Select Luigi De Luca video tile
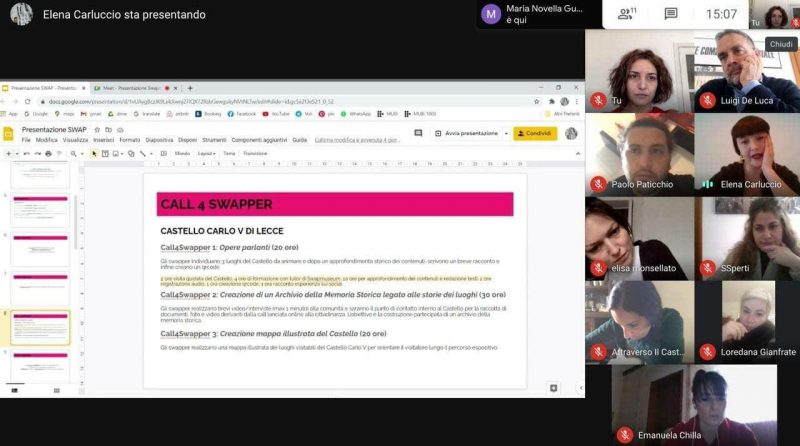The image size is (800, 446). pyautogui.click(x=747, y=71)
